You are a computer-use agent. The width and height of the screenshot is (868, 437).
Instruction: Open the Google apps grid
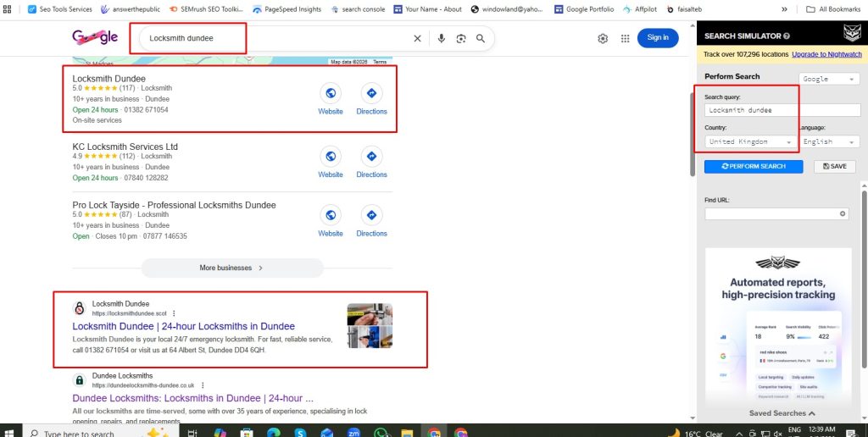(625, 38)
